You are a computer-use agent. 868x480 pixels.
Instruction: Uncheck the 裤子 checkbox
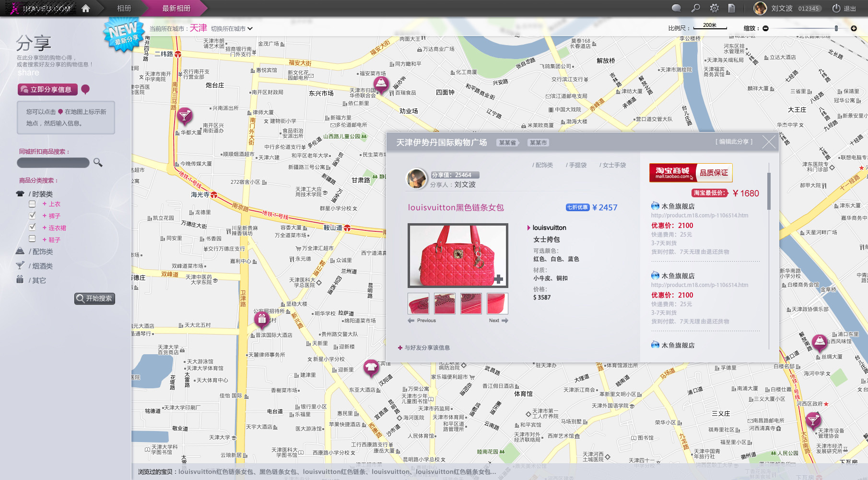[x=32, y=216]
